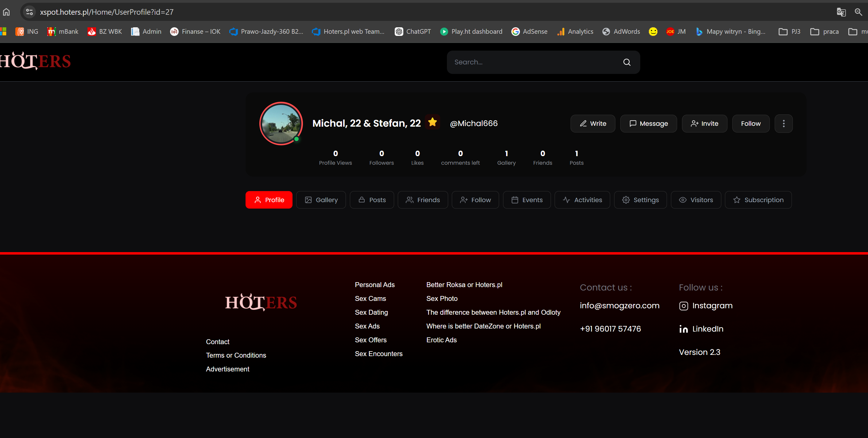
Task: Open the ChatGPT bookmark
Action: (x=413, y=32)
